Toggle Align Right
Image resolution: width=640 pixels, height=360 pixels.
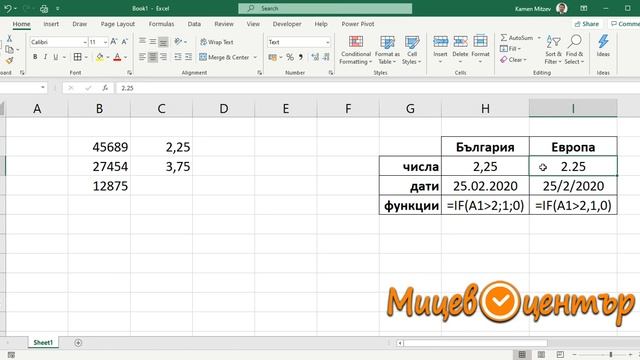163,57
